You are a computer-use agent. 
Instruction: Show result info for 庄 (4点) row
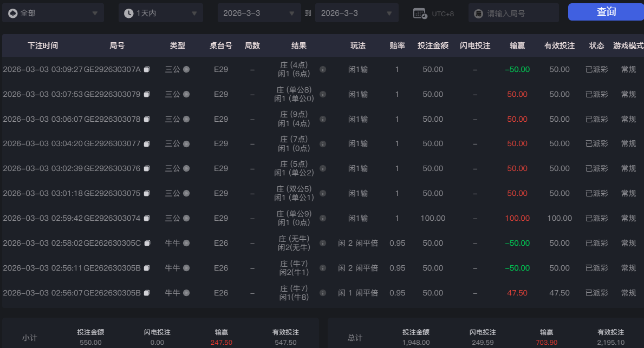[x=323, y=69]
